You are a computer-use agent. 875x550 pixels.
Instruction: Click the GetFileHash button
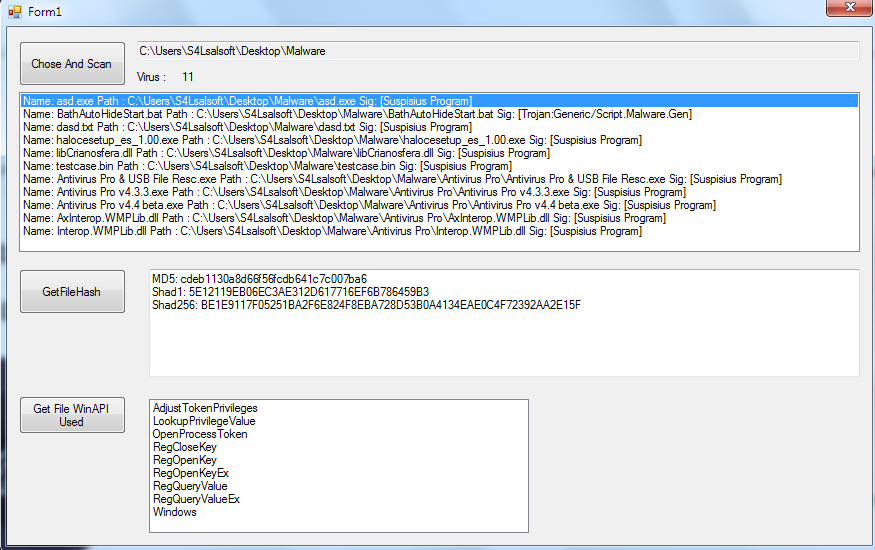coord(72,292)
